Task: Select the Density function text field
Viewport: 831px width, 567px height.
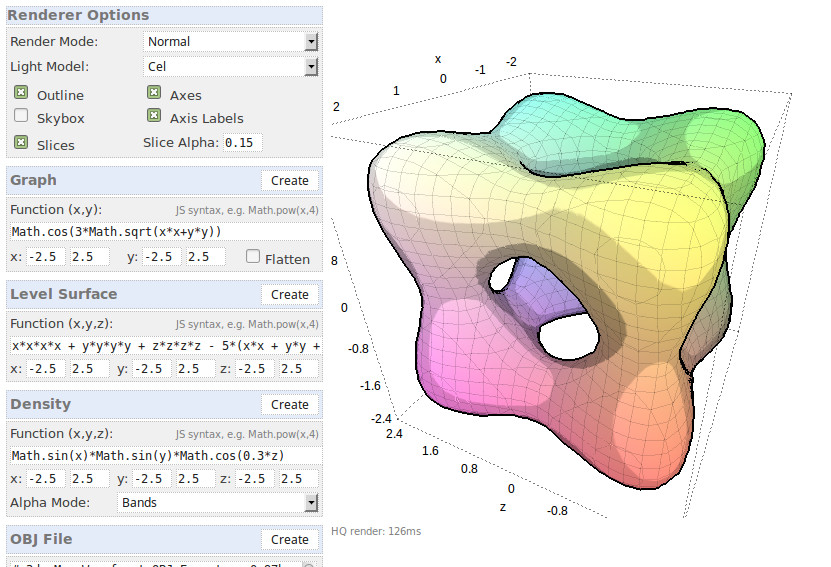Action: coord(165,456)
